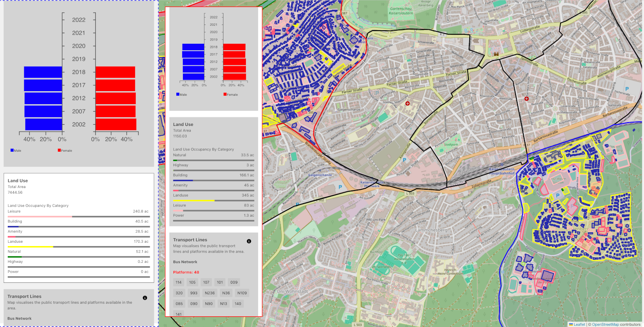
Task: Click parking icon near Barbarossaring street
Action: click(627, 89)
